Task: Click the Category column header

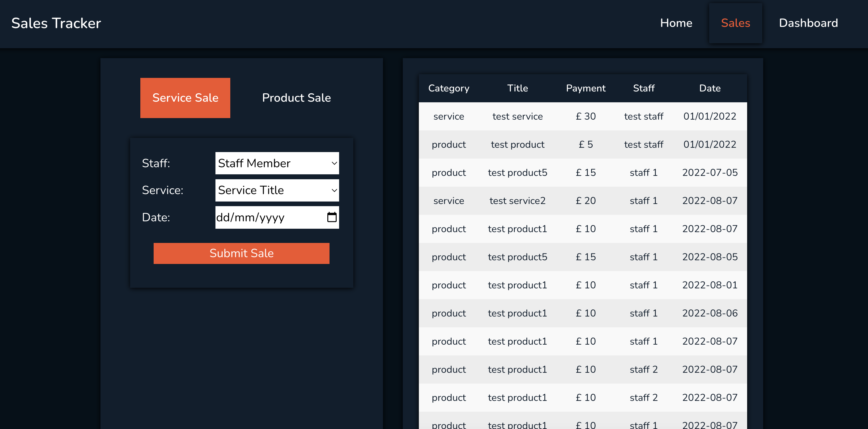Action: pos(449,88)
